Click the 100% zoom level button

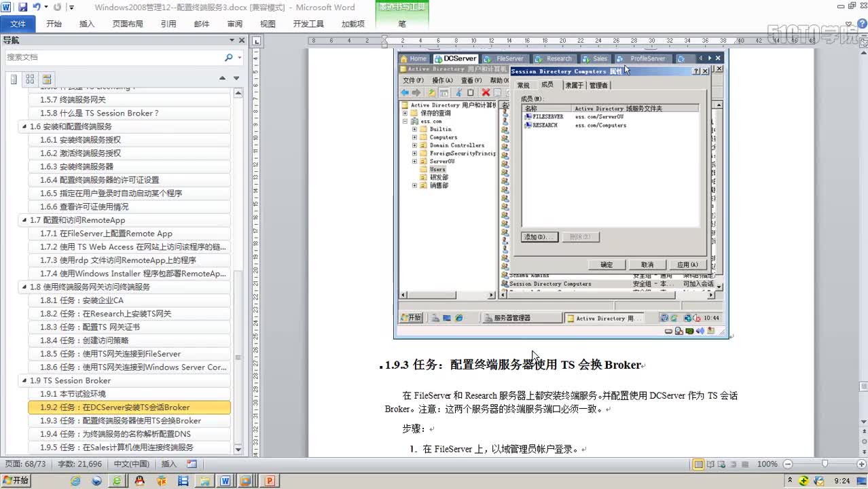tap(767, 465)
